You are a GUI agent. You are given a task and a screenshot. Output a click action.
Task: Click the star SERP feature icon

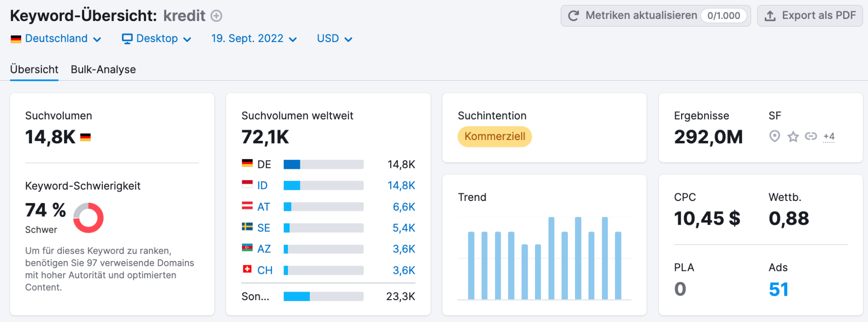point(793,137)
